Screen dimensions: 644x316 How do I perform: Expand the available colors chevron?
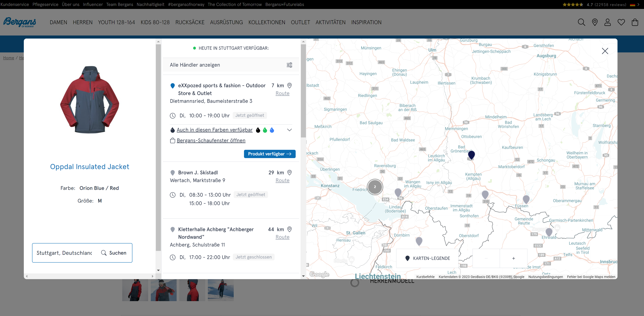point(289,130)
